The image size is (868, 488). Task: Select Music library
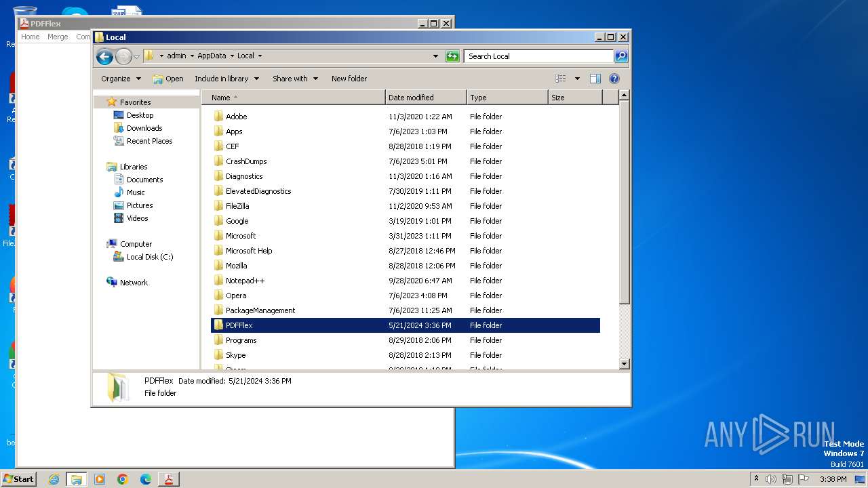[136, 192]
